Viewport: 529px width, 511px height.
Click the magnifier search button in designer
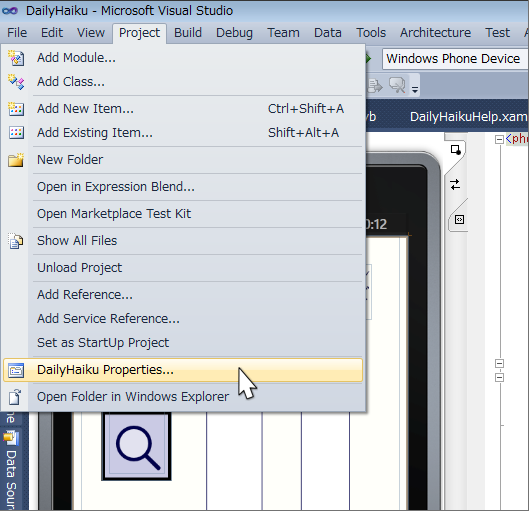pos(136,446)
